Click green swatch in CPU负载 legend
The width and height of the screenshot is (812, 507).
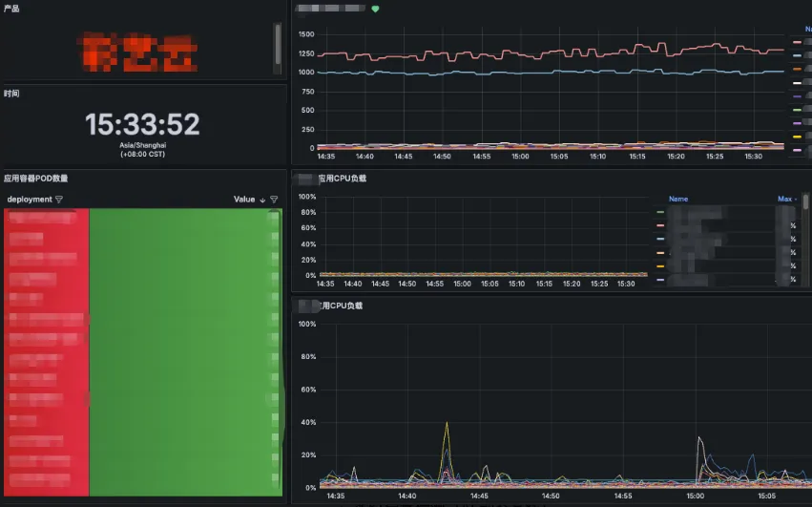pos(660,212)
